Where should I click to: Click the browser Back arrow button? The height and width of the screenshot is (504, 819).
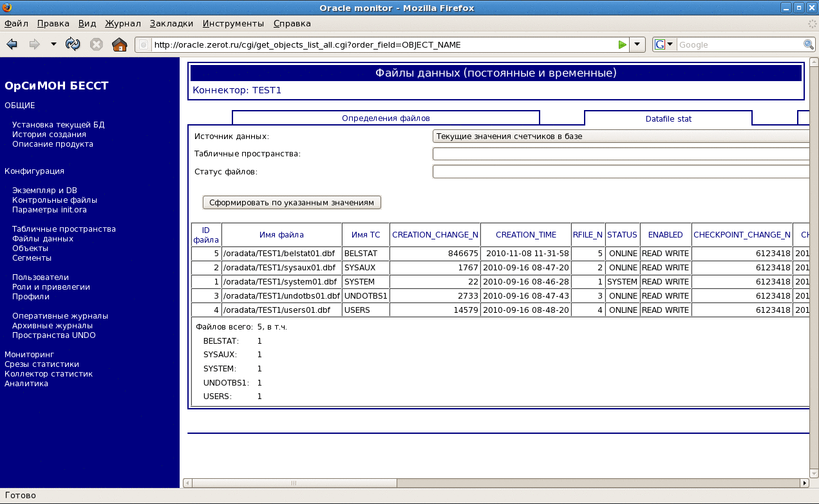click(x=12, y=44)
